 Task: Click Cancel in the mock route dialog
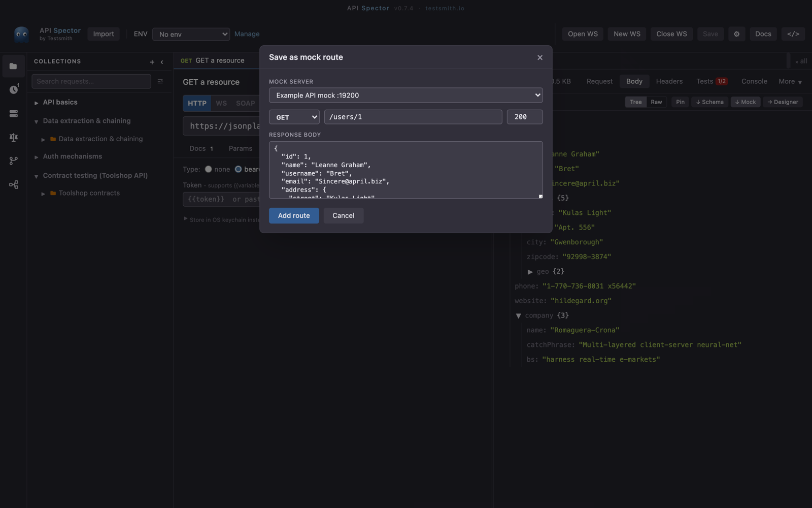344,215
